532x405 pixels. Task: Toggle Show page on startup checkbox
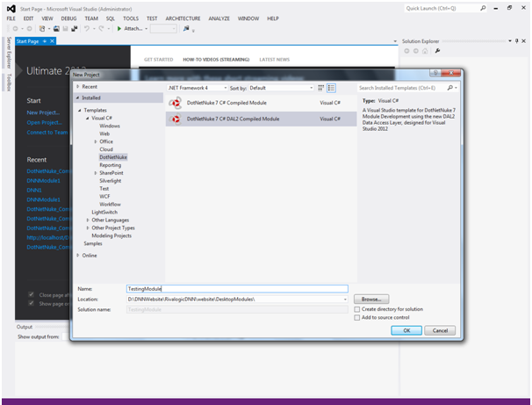pos(32,303)
